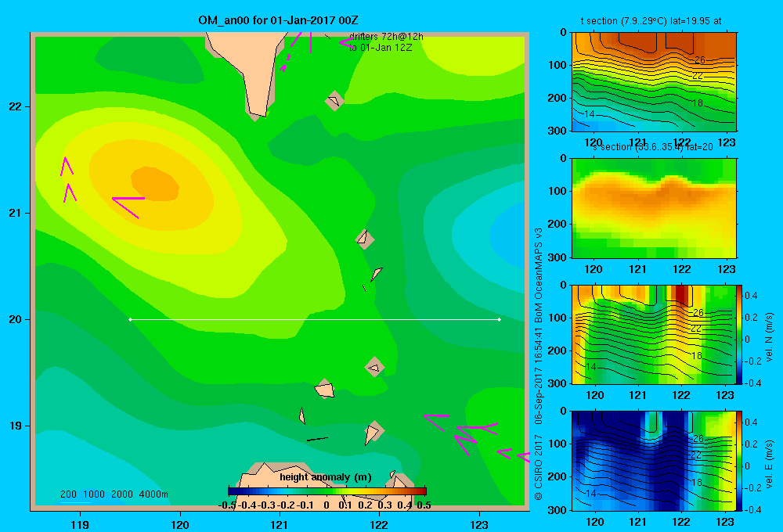Click latitude label 19 on the main map
This screenshot has width=783, height=532.
[16, 426]
